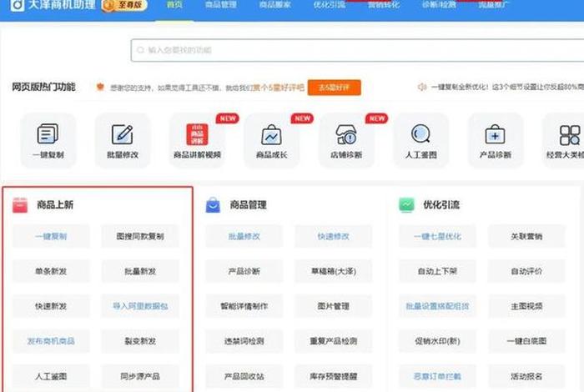Go to 首页 tab

(174, 5)
